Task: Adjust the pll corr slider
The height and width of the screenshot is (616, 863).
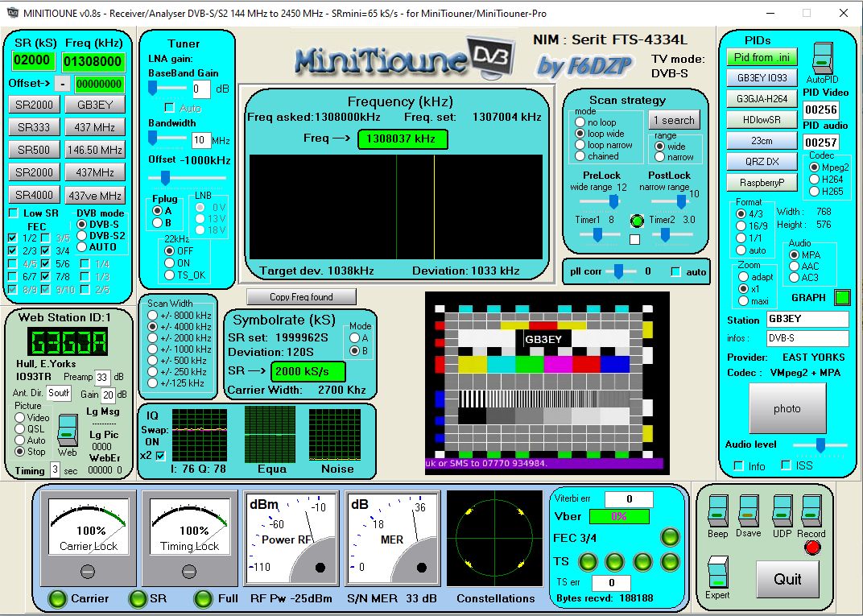Action: click(620, 271)
